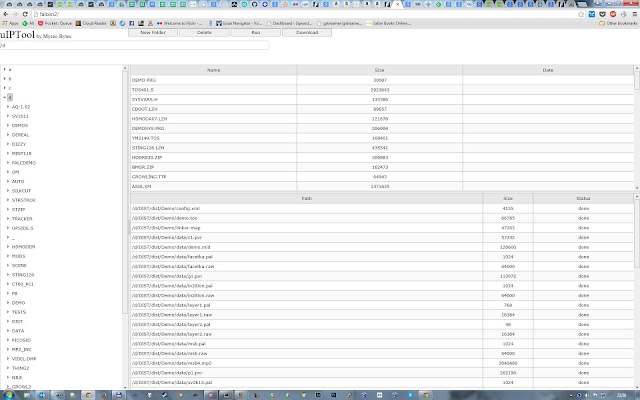The height and width of the screenshot is (400, 640).
Task: Open the Pocket Queue bookmark
Action: (55, 23)
